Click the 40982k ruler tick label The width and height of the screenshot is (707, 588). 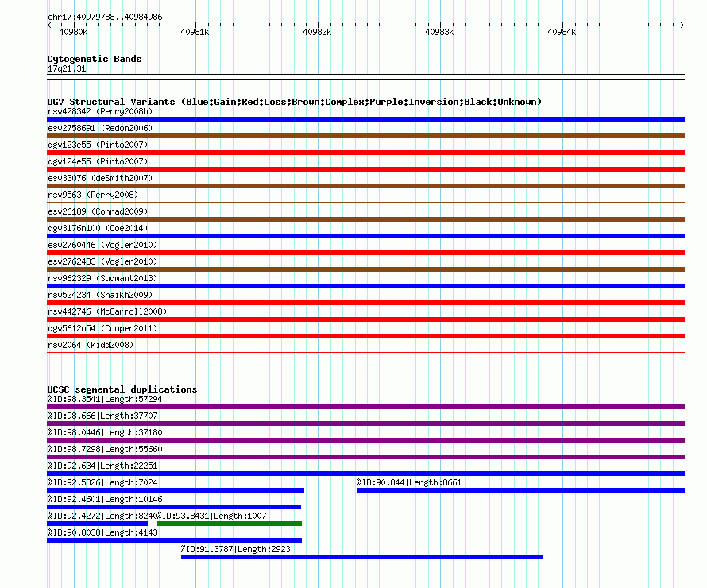tap(317, 32)
